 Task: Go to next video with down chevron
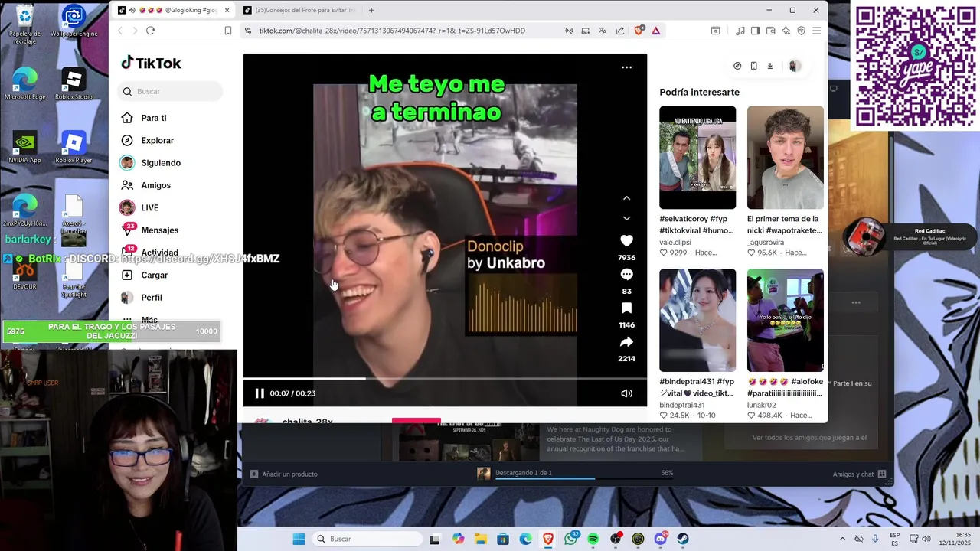pos(626,218)
